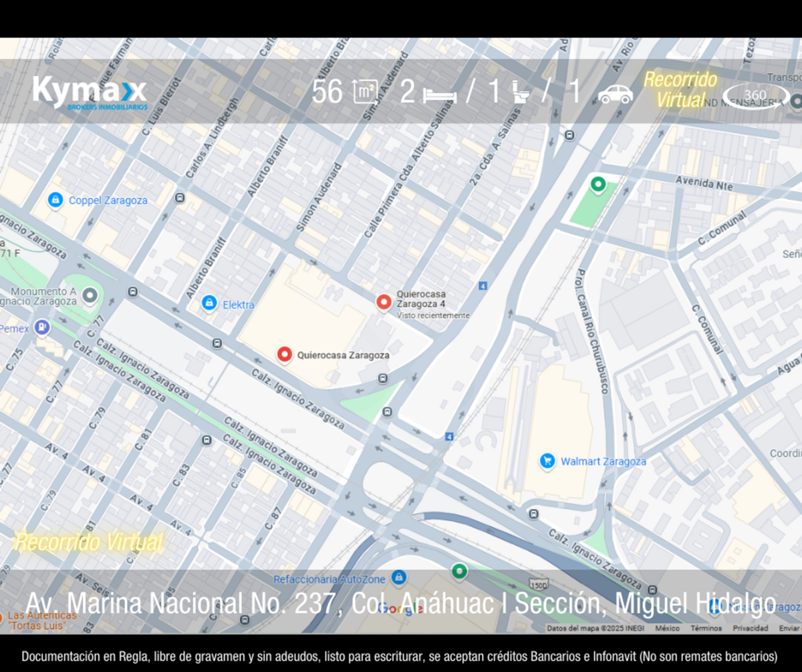This screenshot has width=802, height=672.
Task: Click the square meters area icon
Action: tap(364, 92)
